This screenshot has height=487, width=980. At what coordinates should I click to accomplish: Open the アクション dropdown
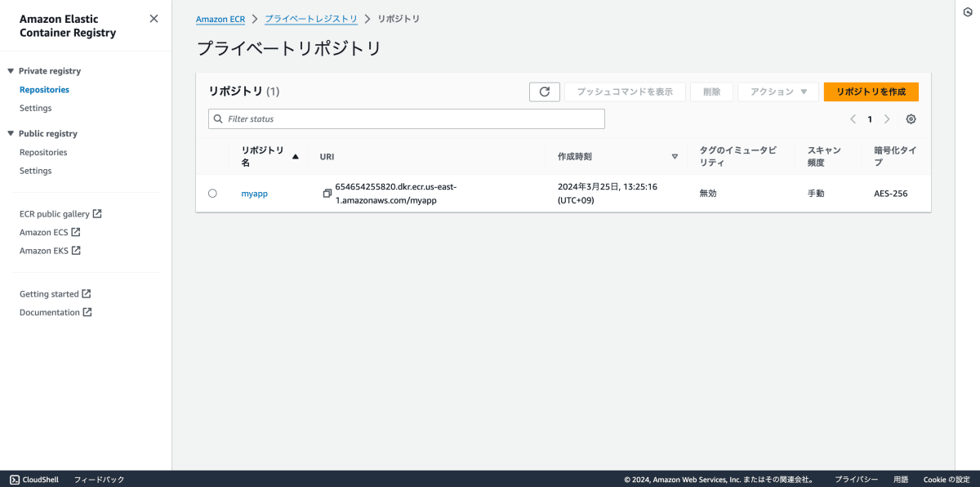click(x=778, y=92)
